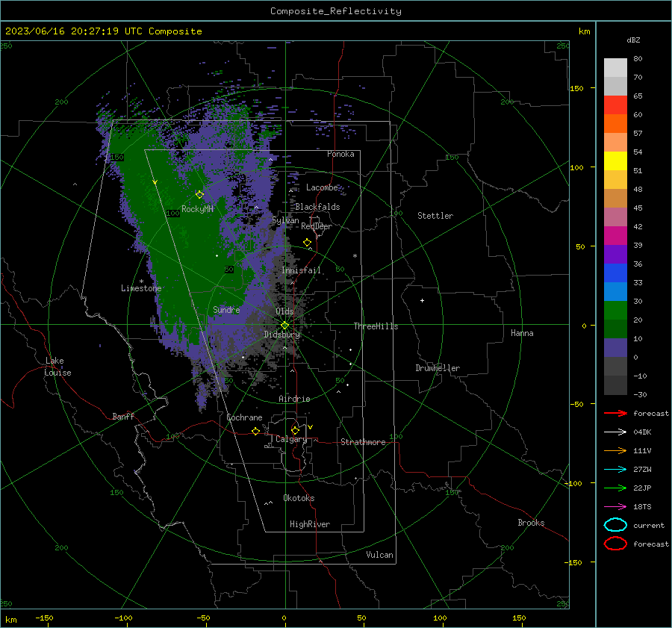Image resolution: width=672 pixels, height=628 pixels.
Task: Click the 10 dBZ purple color swatch
Action: 615,348
